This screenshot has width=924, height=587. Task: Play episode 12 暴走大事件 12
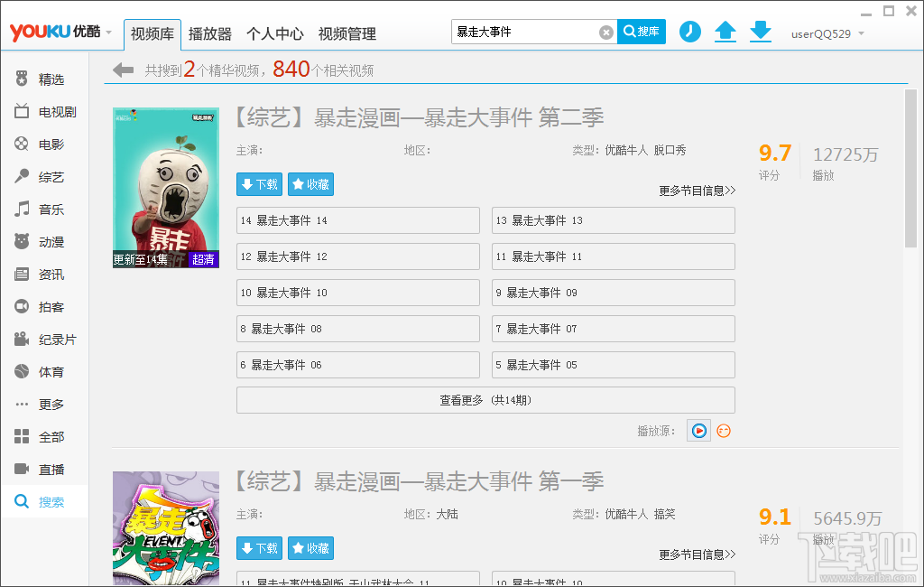pos(357,256)
